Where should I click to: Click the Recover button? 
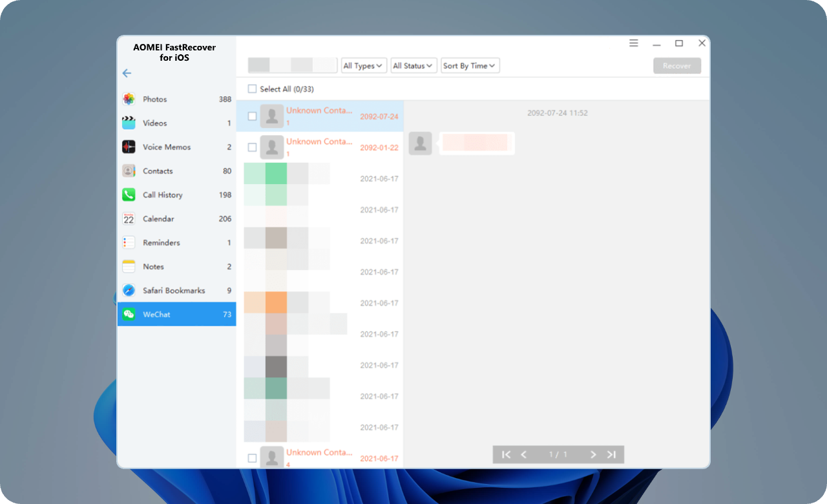click(676, 65)
